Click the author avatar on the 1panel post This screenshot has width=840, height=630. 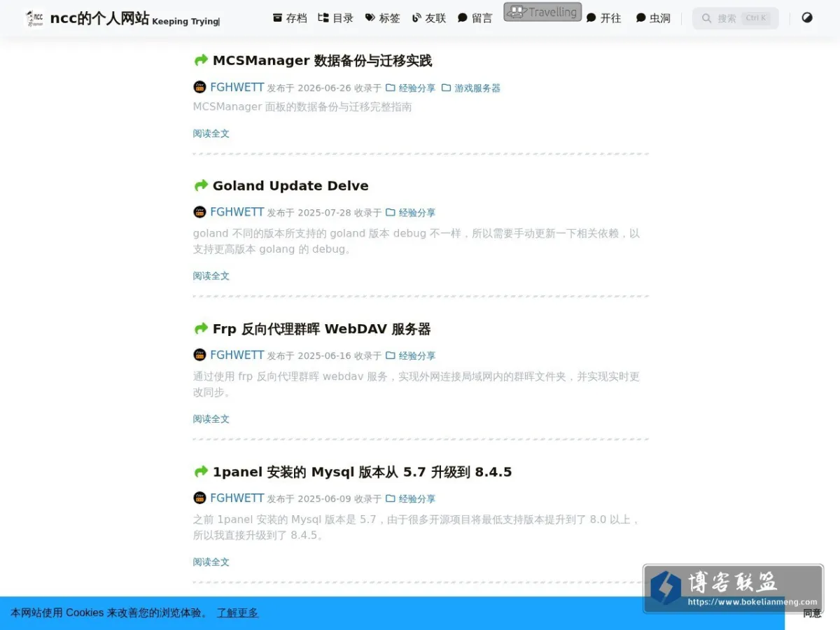199,498
